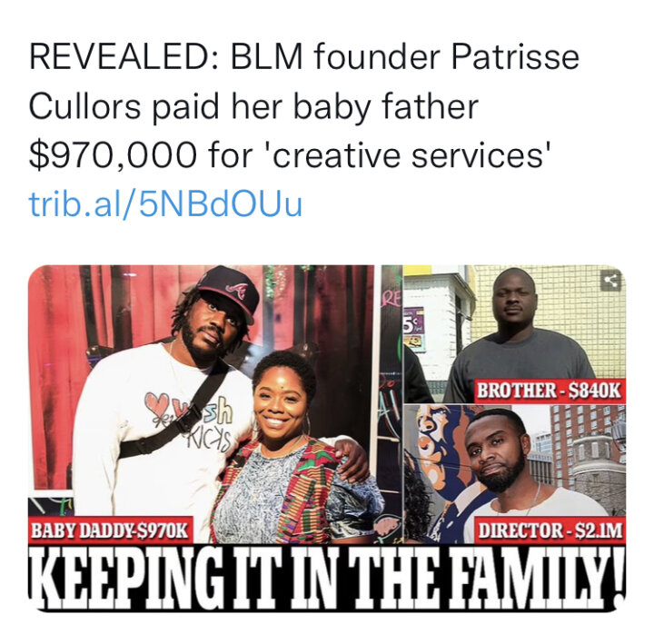The width and height of the screenshot is (654, 644).
Task: Open the photo of the bearded man in white tee
Action: tap(515, 473)
